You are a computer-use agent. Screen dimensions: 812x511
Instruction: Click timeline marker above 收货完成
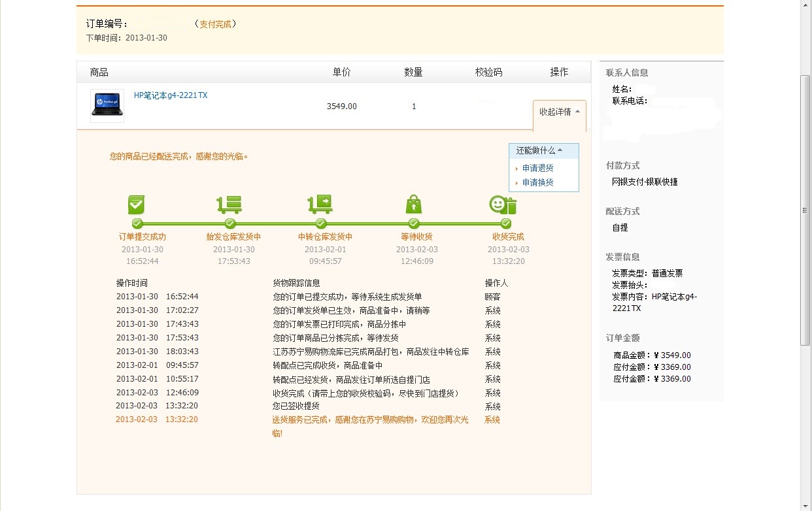point(506,223)
